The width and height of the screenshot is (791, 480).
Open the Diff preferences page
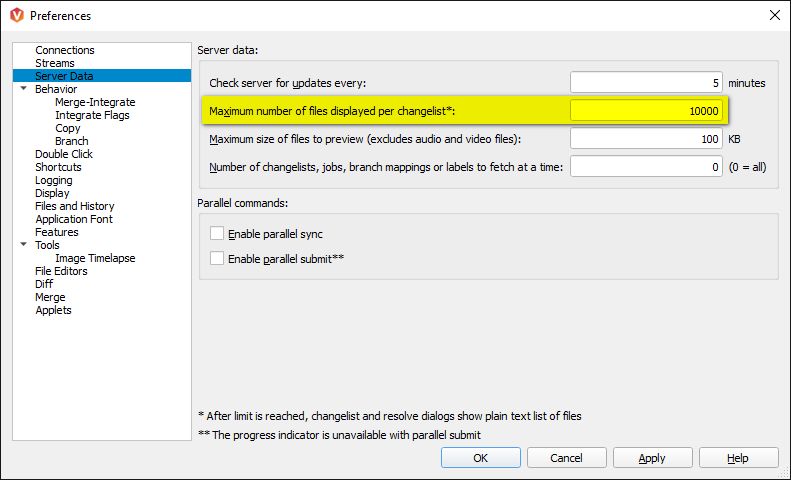pyautogui.click(x=44, y=284)
